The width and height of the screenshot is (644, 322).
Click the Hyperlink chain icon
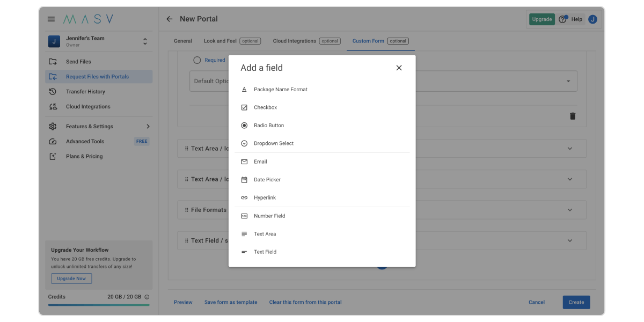244,198
